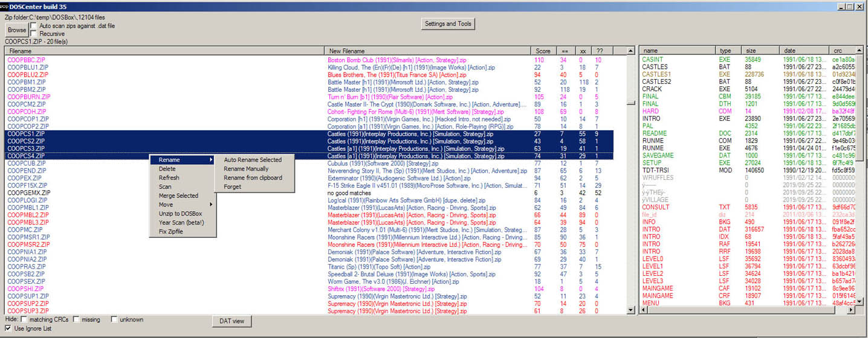Check the Hide missing checkbox
Image resolution: width=868 pixels, height=338 pixels.
[77, 319]
